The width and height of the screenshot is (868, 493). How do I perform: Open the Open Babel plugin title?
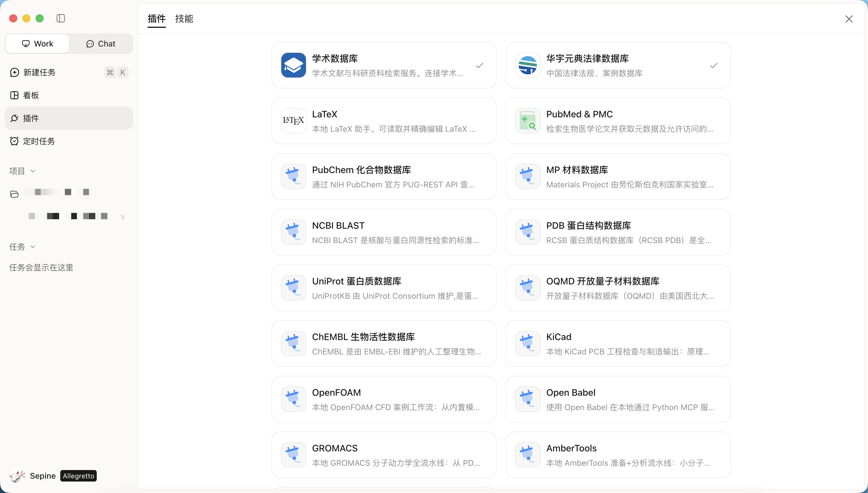point(571,393)
